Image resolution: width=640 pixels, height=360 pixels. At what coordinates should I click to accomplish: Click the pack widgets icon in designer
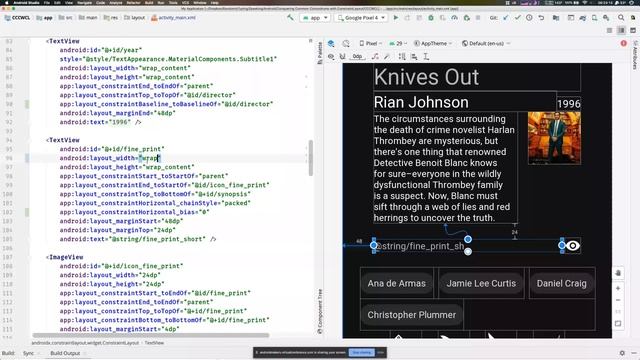[402, 56]
